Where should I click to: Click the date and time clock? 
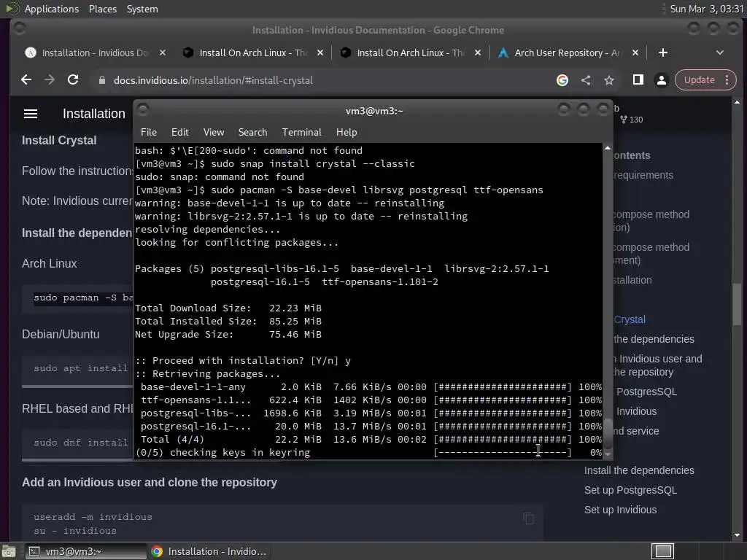tap(706, 9)
